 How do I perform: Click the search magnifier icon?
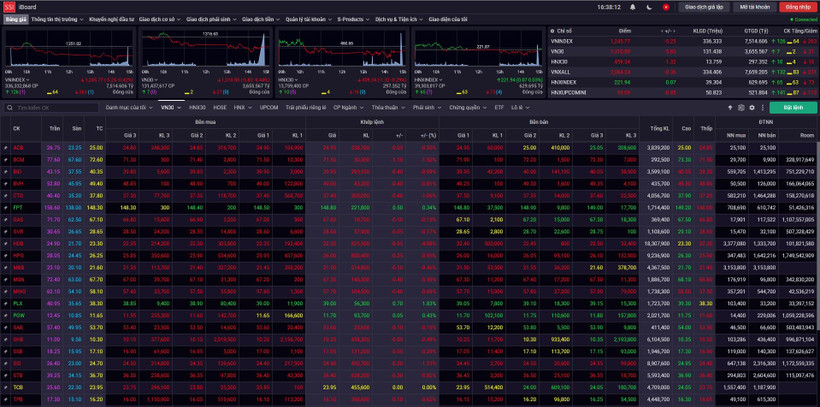tap(10, 107)
